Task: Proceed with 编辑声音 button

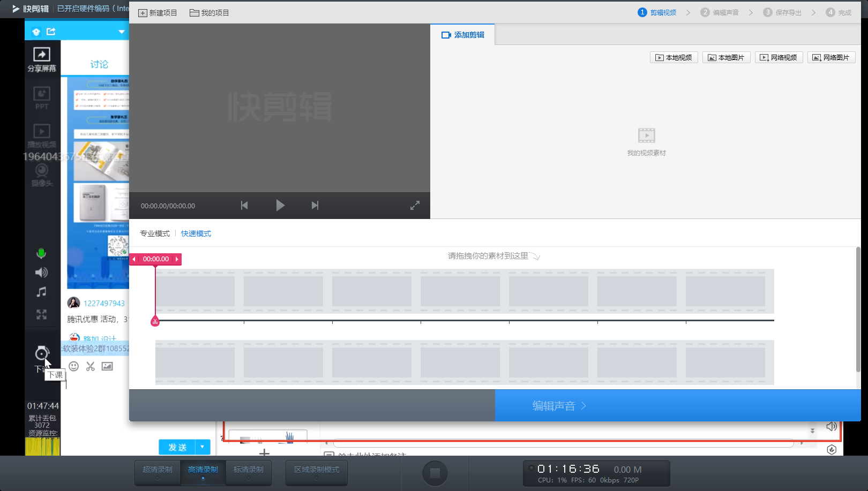Action: tap(677, 406)
